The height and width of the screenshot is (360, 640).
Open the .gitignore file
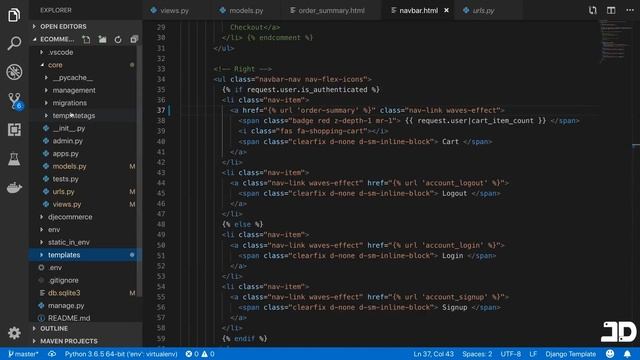click(x=63, y=280)
